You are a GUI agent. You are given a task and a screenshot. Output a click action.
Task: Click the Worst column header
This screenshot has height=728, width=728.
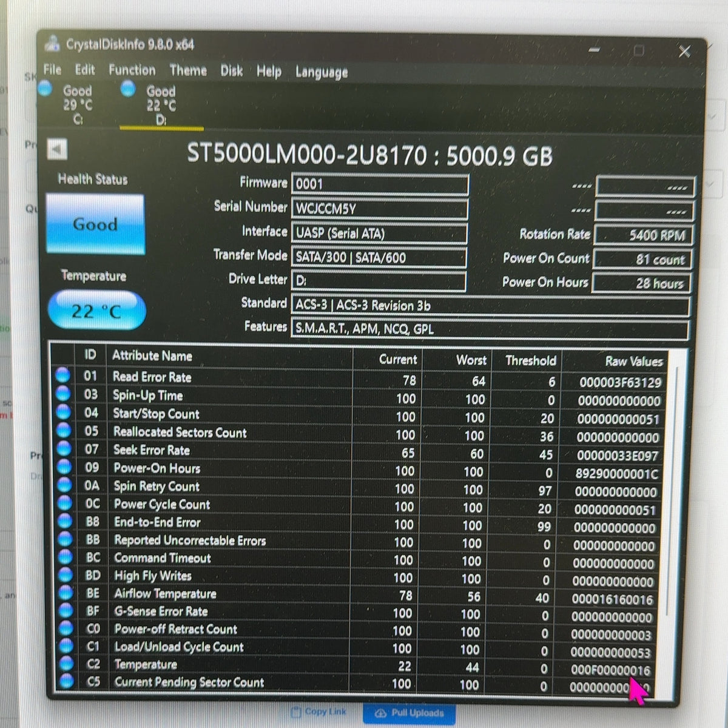(471, 360)
